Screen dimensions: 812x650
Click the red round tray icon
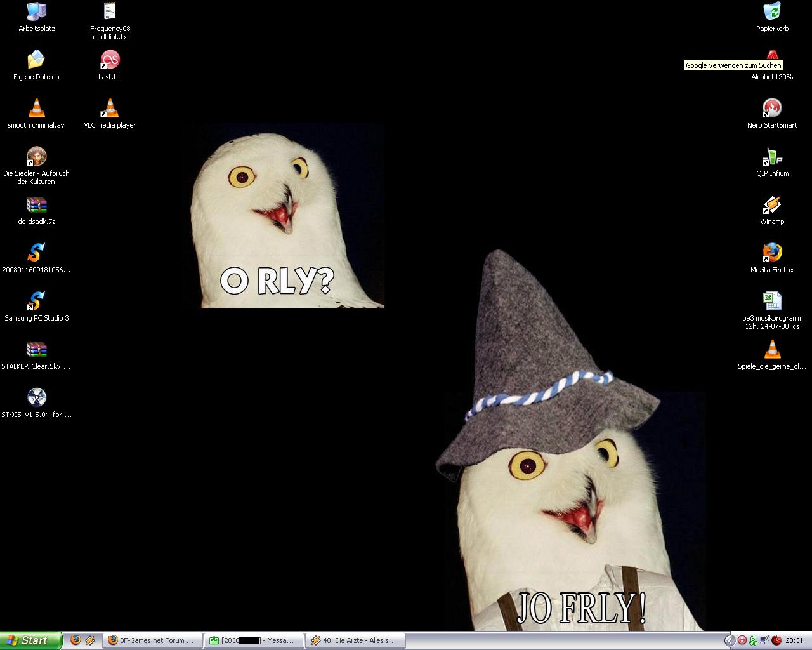point(742,640)
